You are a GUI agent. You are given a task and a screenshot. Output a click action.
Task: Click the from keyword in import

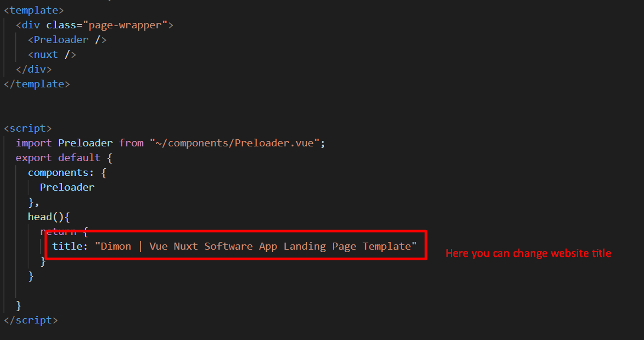[x=131, y=143]
